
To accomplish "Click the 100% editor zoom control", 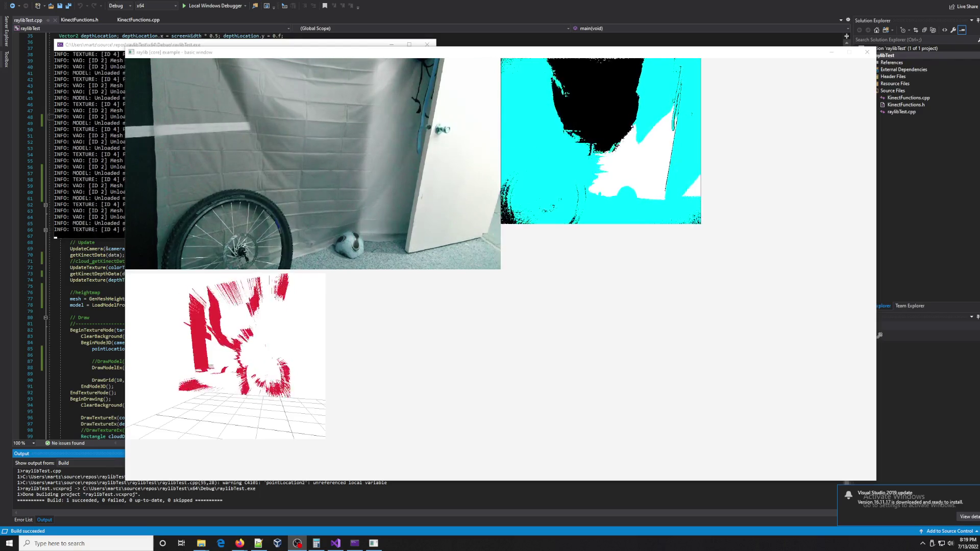I will [19, 443].
